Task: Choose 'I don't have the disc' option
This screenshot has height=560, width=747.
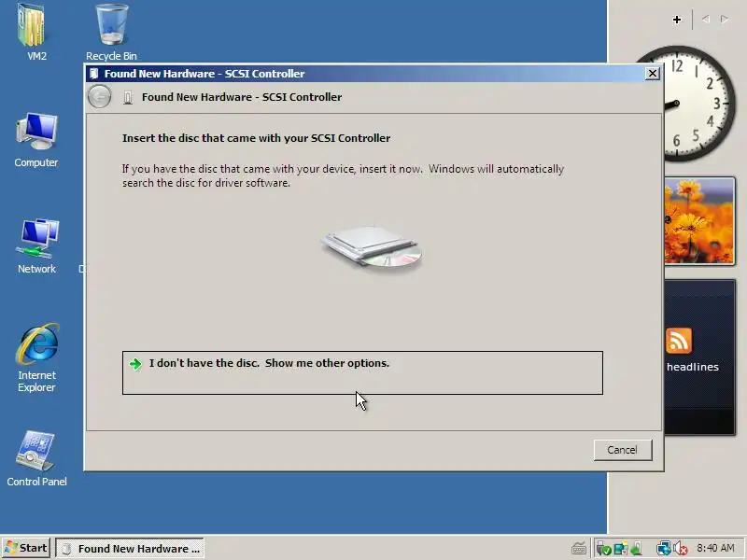Action: coord(362,372)
